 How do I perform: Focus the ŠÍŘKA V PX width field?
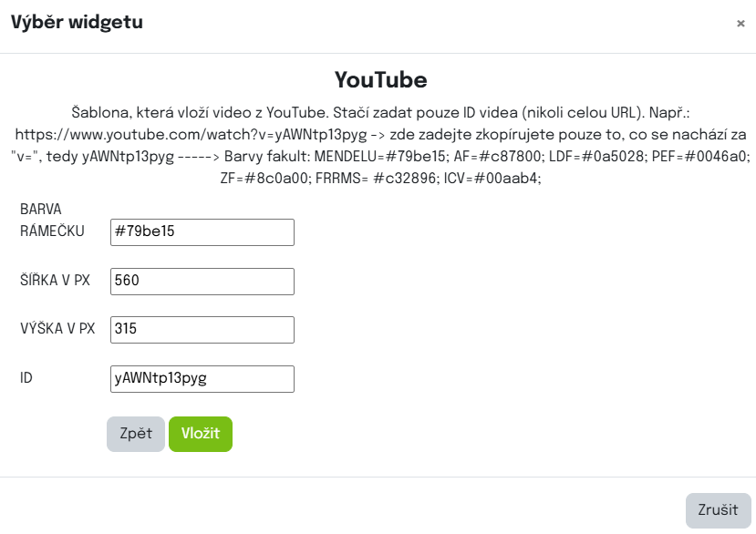(202, 282)
